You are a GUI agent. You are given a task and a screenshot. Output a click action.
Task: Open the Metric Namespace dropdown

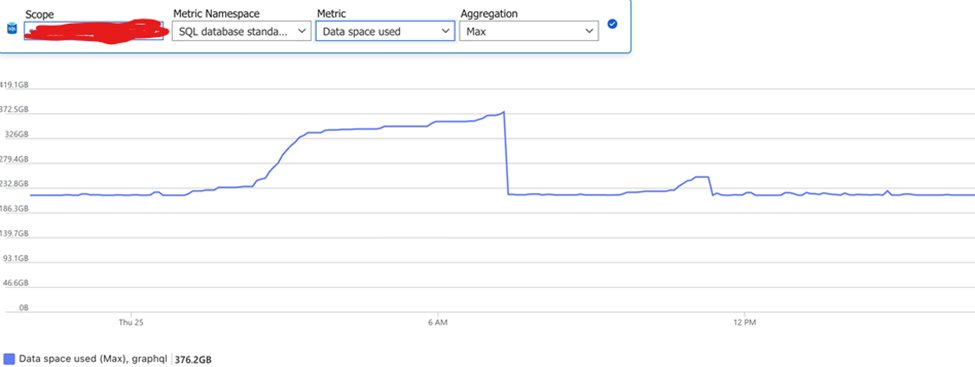click(241, 31)
